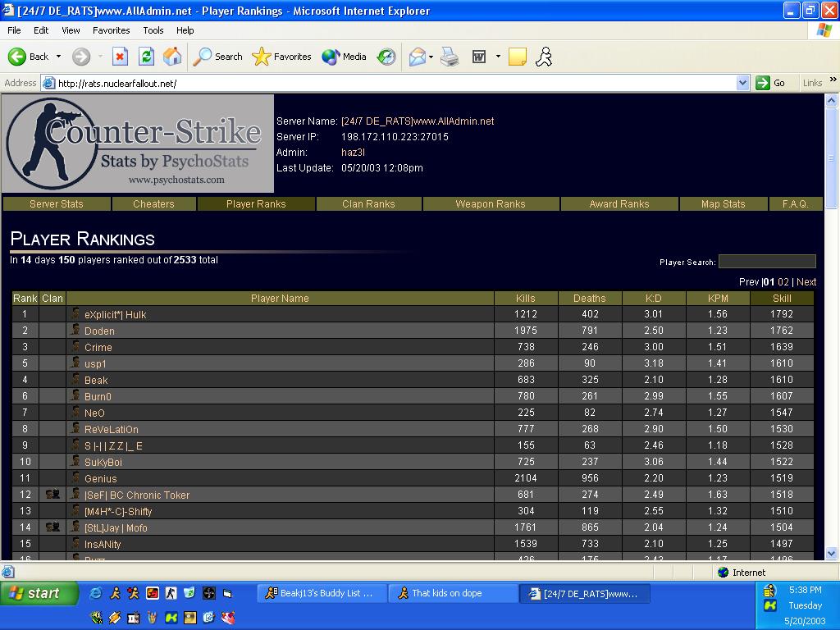Open the Tools menu
Image resolution: width=840 pixels, height=630 pixels.
pos(153,30)
